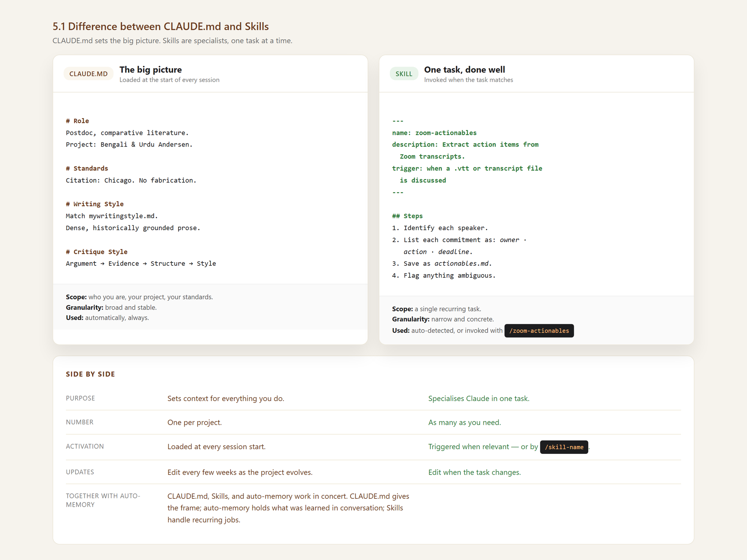Click the /zoom-actionables command chip
Screen dimensions: 747x560
[x=539, y=331]
